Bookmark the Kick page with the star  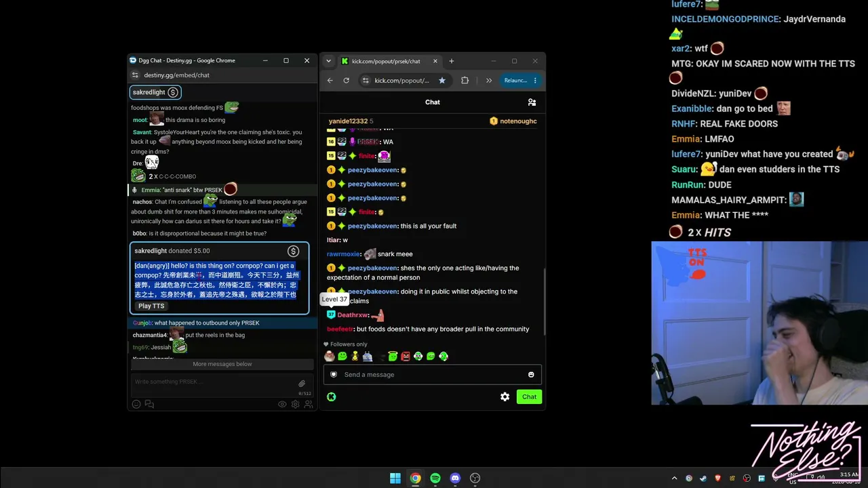click(x=442, y=80)
